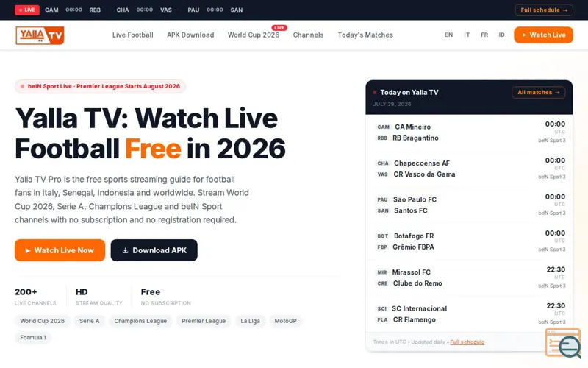The image size is (588, 368).
Task: Open the São Paulo FC match row
Action: point(469,205)
